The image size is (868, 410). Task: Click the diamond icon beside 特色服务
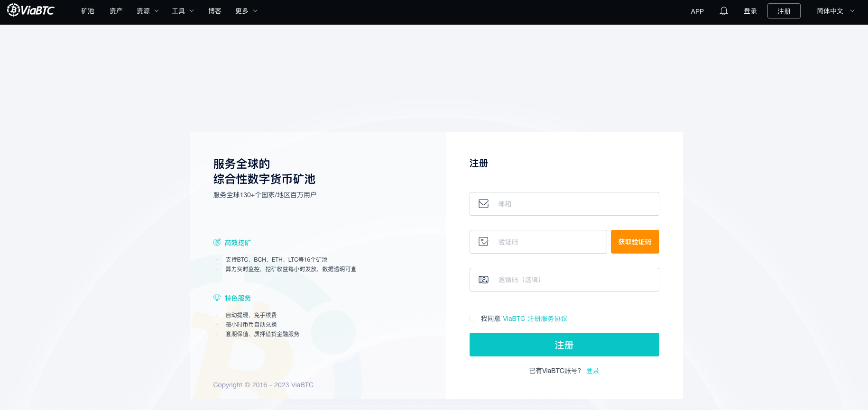(217, 298)
